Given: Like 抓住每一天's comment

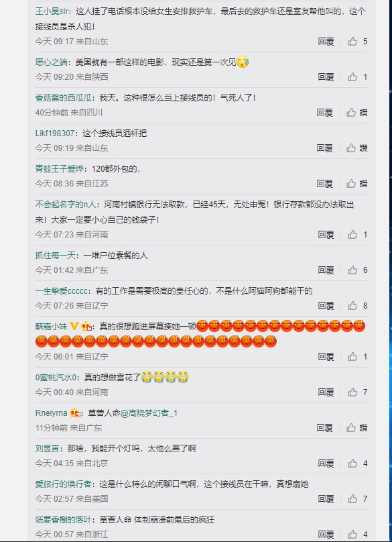Looking at the screenshot, I should (352, 270).
